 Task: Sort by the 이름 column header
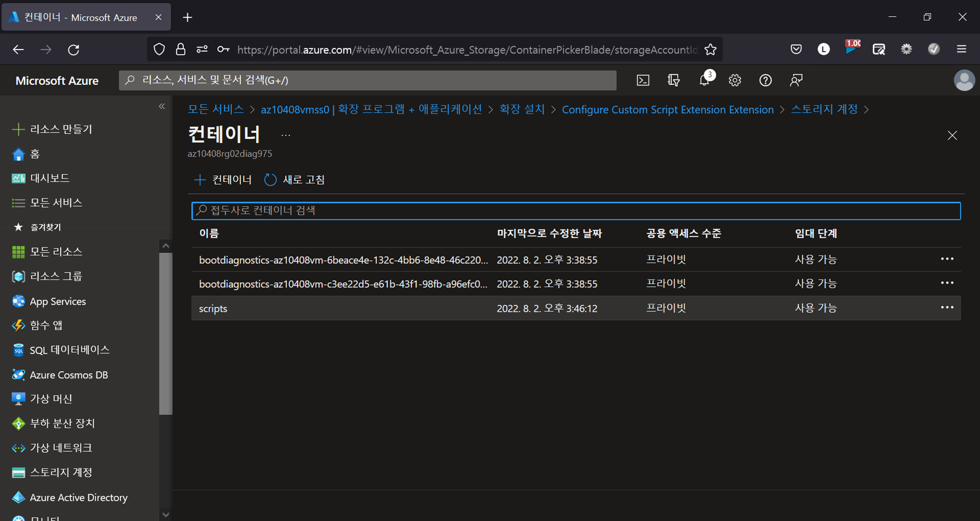pyautogui.click(x=209, y=233)
